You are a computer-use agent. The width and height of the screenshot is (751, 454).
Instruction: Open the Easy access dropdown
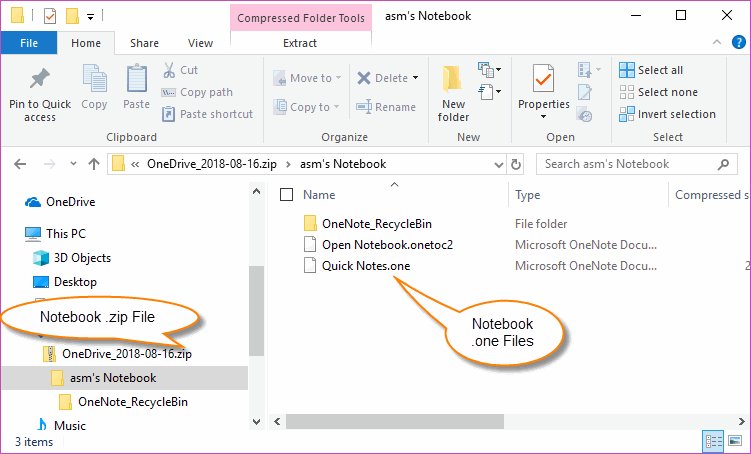[x=489, y=91]
